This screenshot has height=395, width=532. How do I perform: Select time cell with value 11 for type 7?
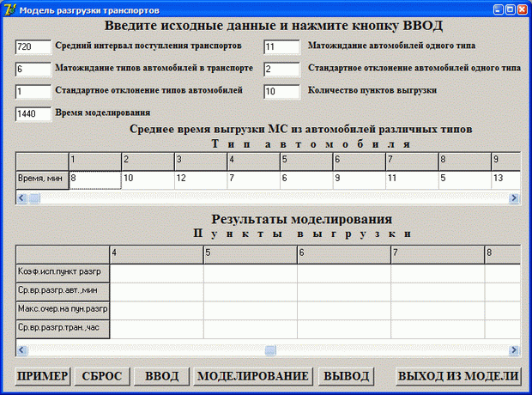pos(412,180)
